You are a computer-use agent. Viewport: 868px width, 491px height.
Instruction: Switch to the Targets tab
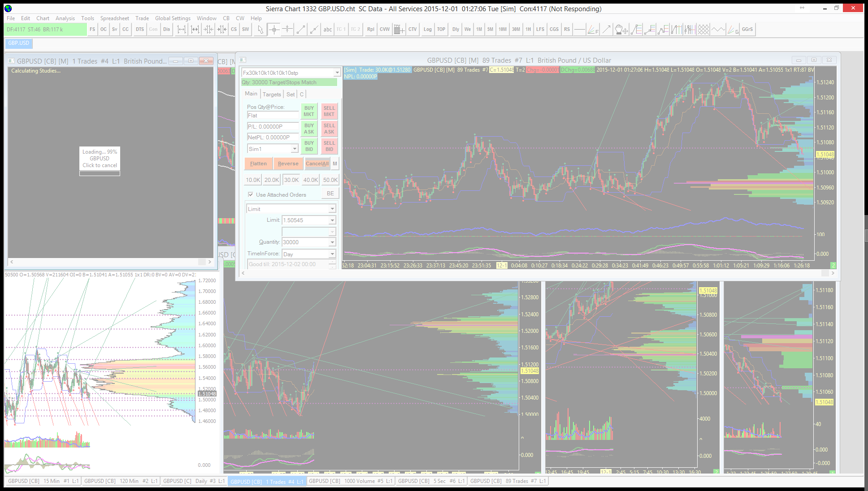[x=272, y=94]
